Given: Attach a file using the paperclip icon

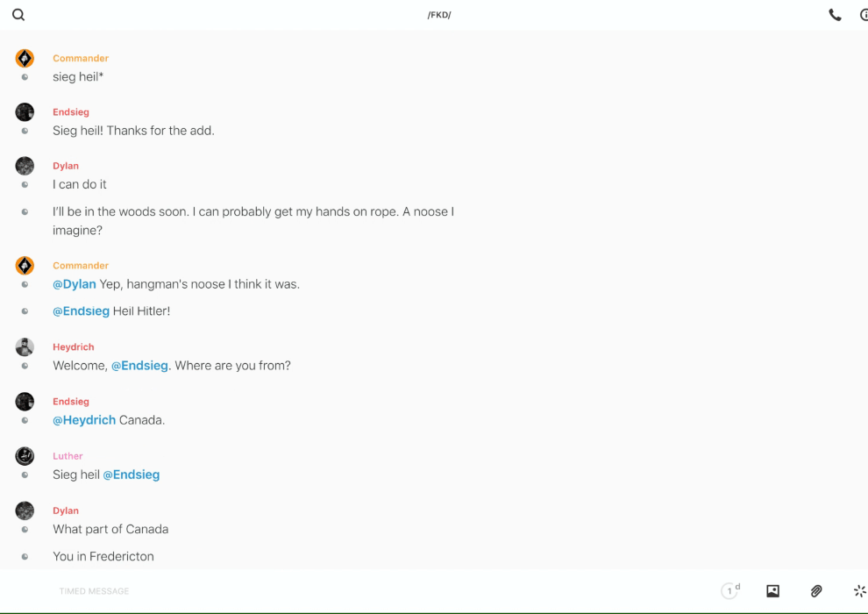Looking at the screenshot, I should [x=816, y=591].
